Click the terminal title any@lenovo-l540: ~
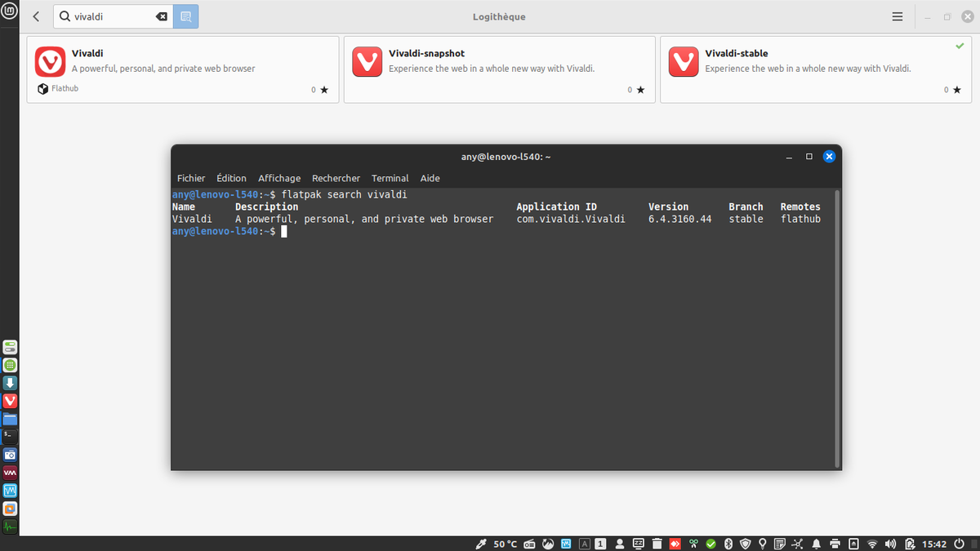Screen dimensions: 980x551 [506, 157]
